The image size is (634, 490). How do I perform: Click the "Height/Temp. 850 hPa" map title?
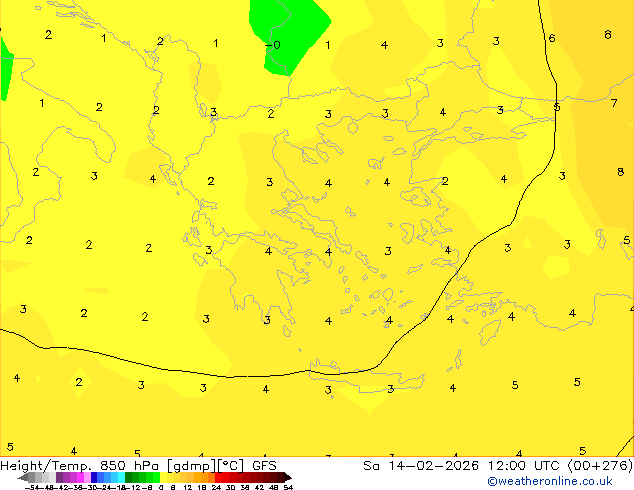coord(79,465)
